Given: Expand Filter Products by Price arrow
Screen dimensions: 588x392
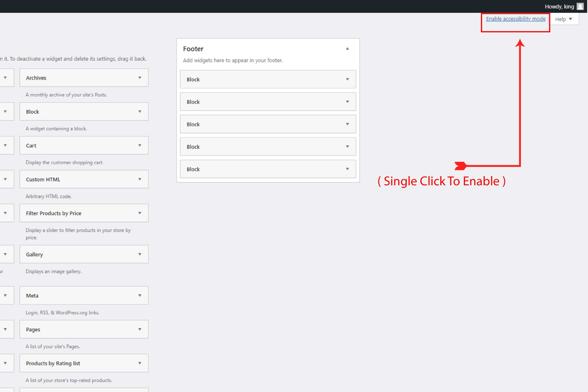Looking at the screenshot, I should [x=140, y=213].
